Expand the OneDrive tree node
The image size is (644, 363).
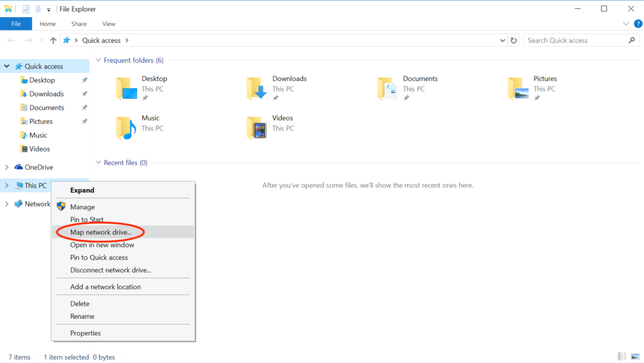pyautogui.click(x=6, y=167)
